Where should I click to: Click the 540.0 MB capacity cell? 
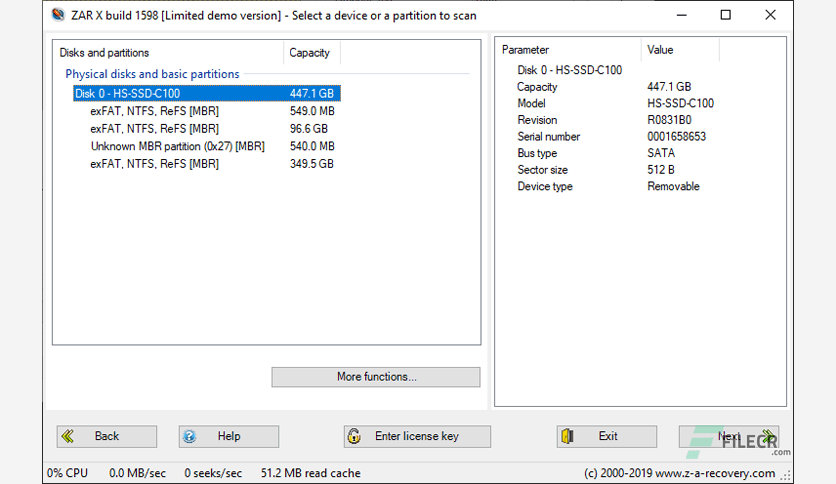[312, 147]
